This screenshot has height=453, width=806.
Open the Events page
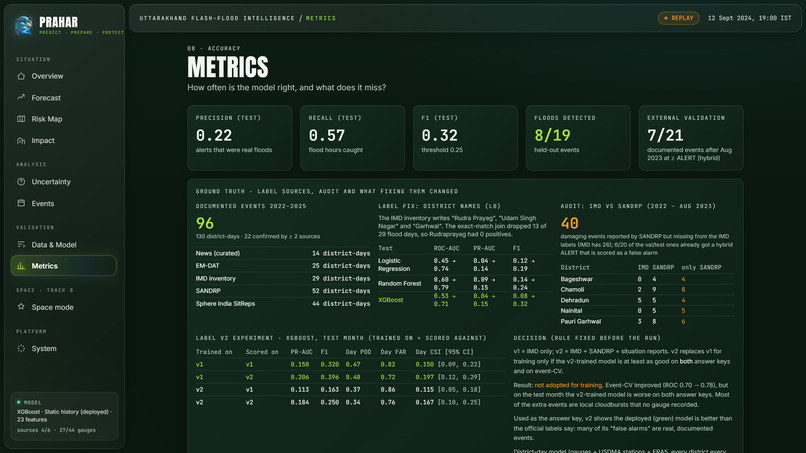[x=64, y=203]
